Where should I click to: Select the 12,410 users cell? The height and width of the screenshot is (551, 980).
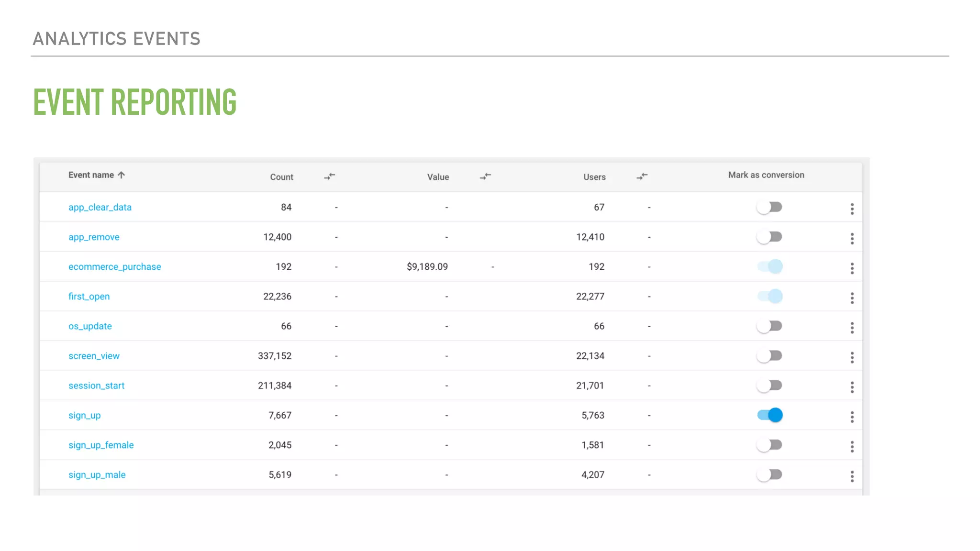pos(590,237)
